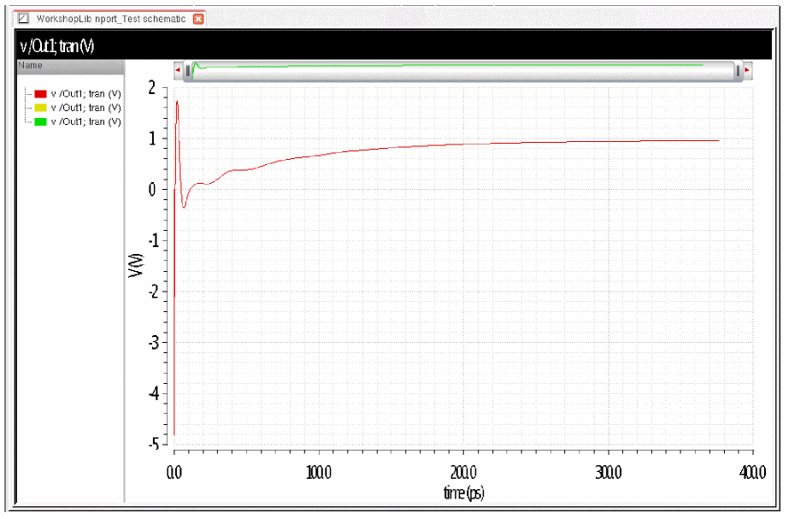Select first v /Out1; tran (V) legend entry
Image resolution: width=812 pixels, height=519 pixels.
tap(85, 94)
